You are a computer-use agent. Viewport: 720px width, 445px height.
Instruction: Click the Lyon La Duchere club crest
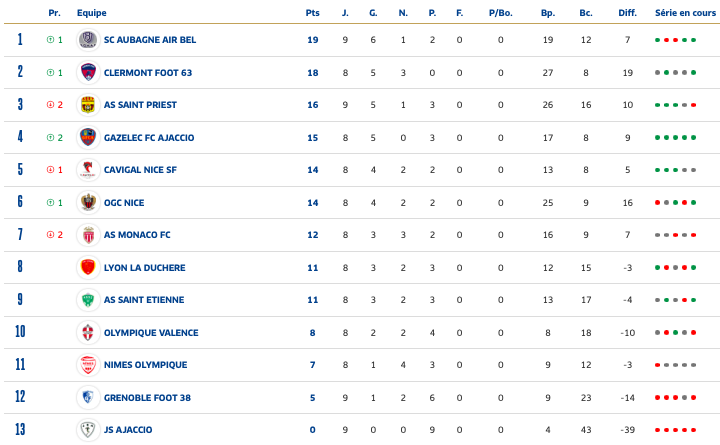(x=88, y=267)
